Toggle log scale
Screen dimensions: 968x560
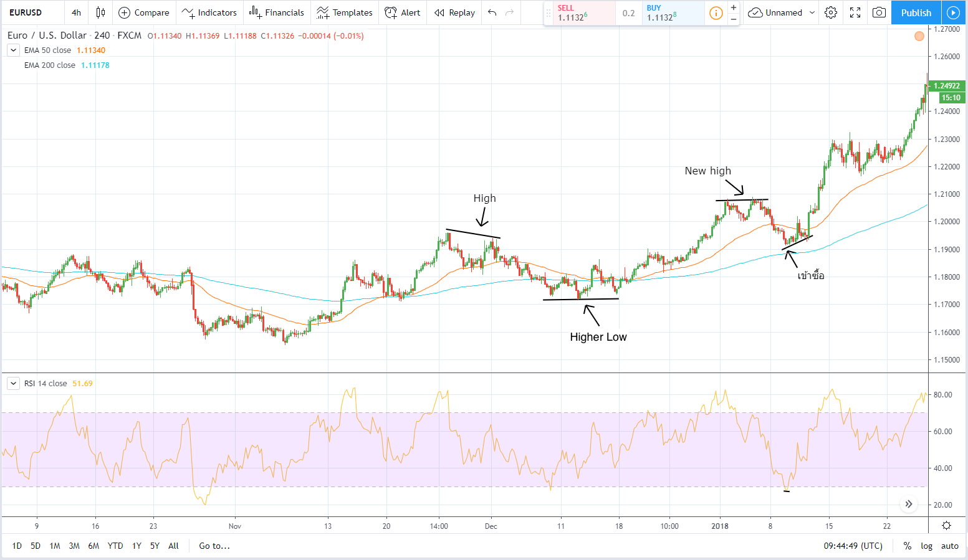927,546
